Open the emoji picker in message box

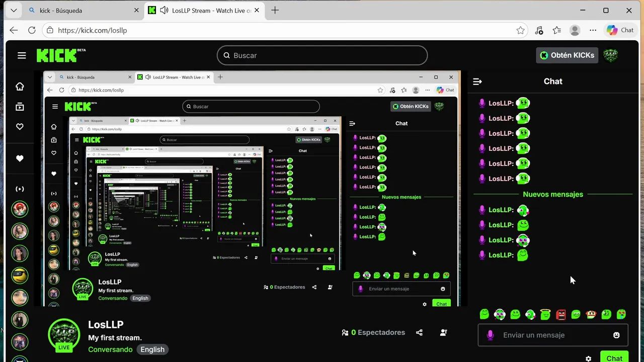(x=616, y=335)
